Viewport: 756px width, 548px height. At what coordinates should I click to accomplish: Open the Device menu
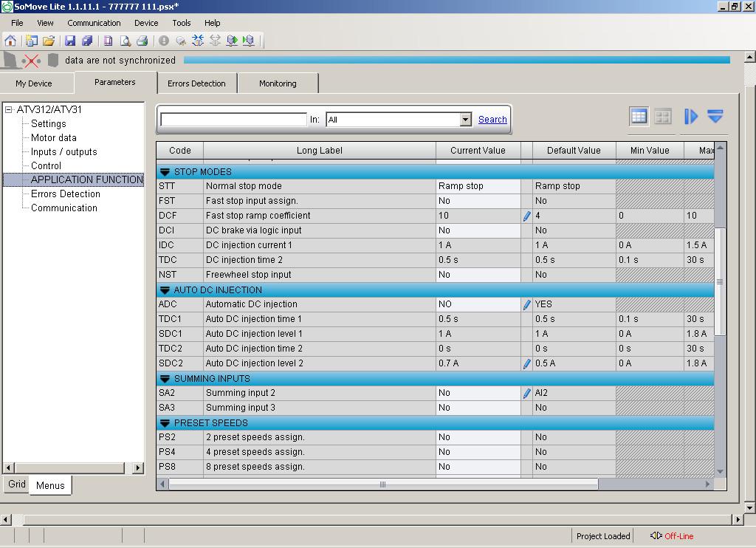[x=146, y=23]
